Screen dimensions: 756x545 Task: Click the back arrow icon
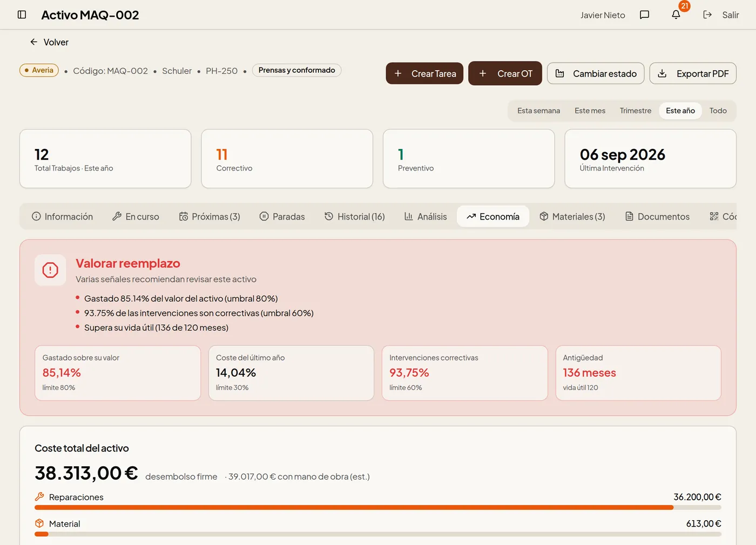(34, 42)
